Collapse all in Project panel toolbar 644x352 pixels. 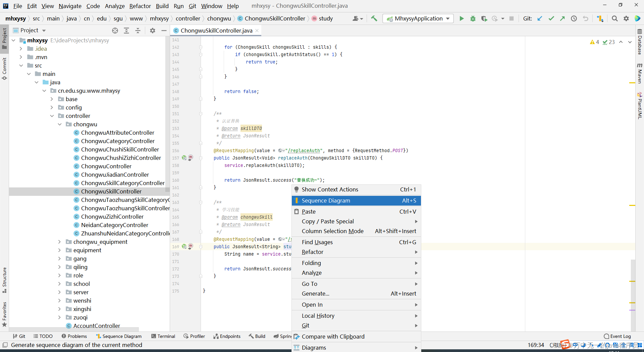[x=138, y=31]
